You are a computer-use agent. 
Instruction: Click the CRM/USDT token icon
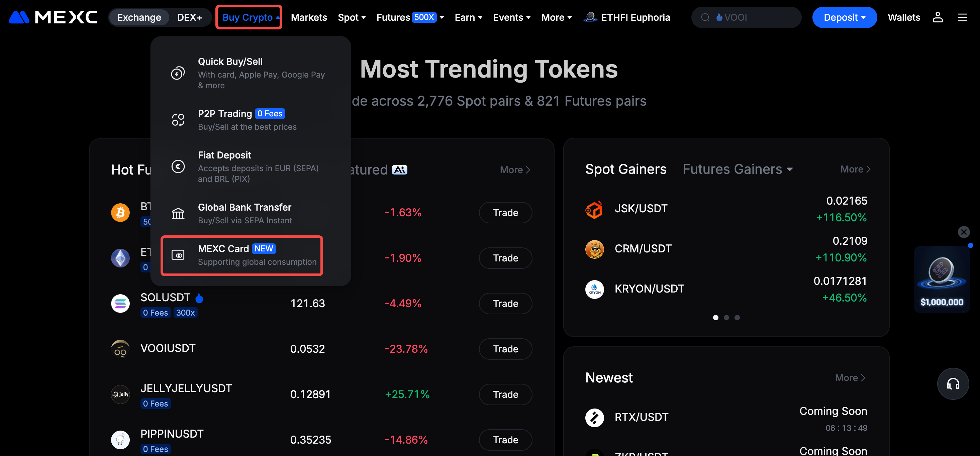[594, 249]
